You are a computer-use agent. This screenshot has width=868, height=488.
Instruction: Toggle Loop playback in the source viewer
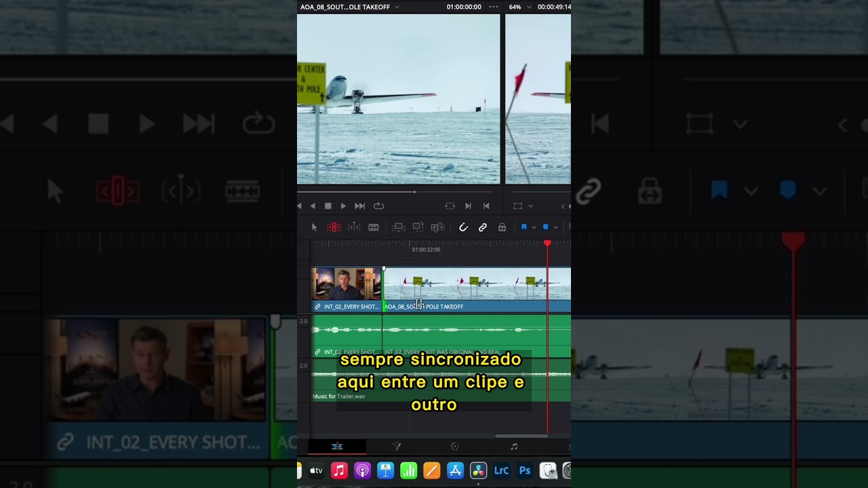point(379,206)
